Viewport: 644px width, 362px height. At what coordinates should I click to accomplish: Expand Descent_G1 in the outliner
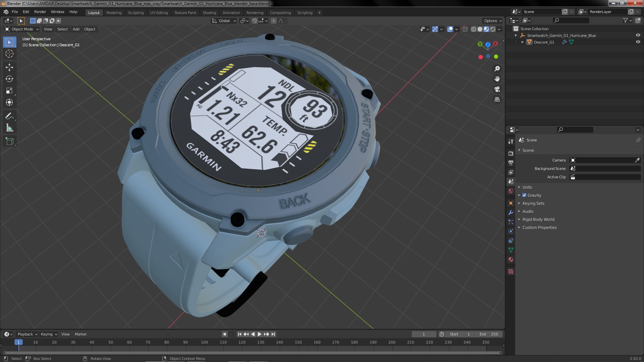[x=522, y=42]
